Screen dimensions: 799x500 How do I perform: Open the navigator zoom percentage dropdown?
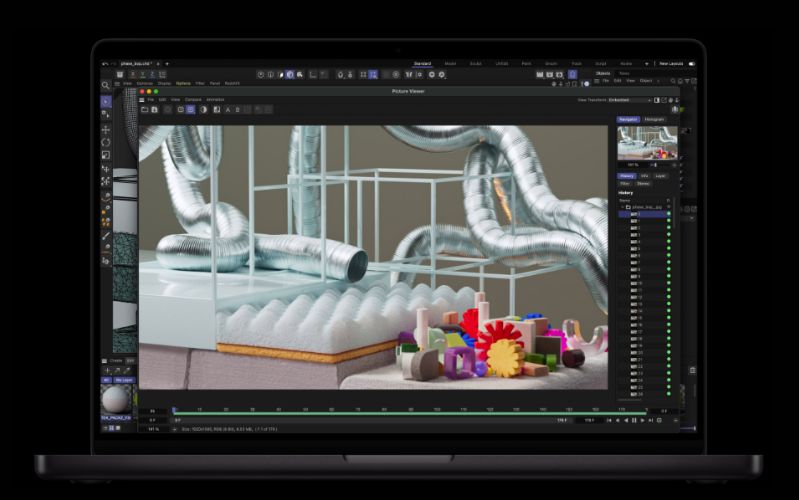pyautogui.click(x=634, y=165)
